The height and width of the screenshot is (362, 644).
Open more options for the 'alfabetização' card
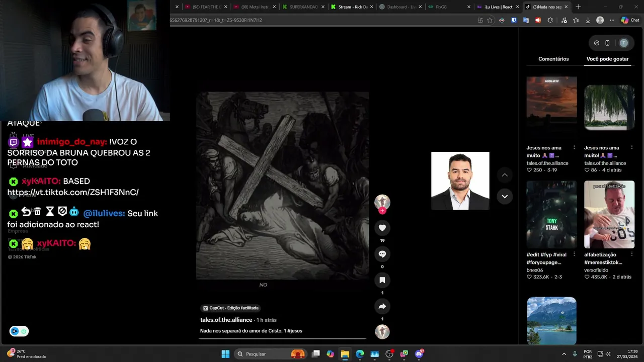(x=631, y=254)
